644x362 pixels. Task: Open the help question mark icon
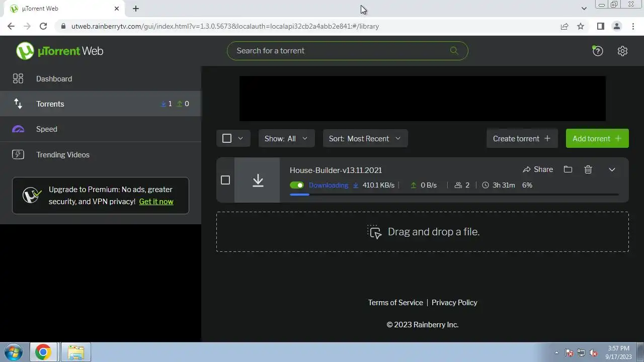tap(597, 51)
